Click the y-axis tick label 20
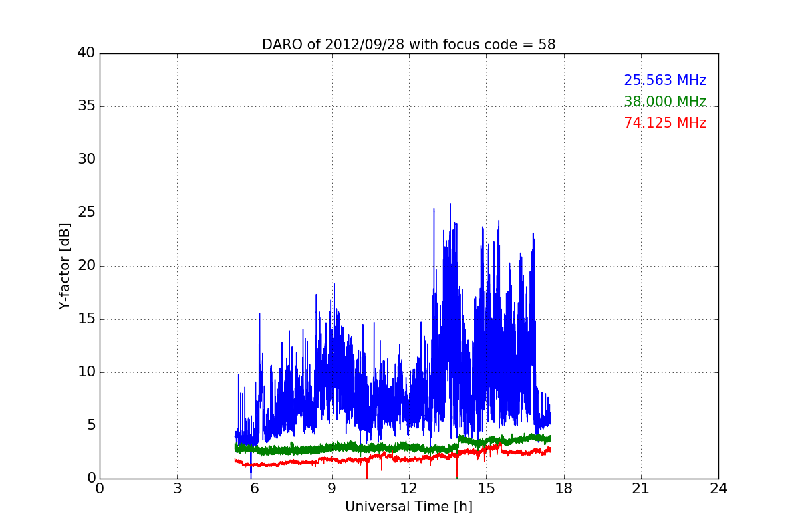 point(86,266)
